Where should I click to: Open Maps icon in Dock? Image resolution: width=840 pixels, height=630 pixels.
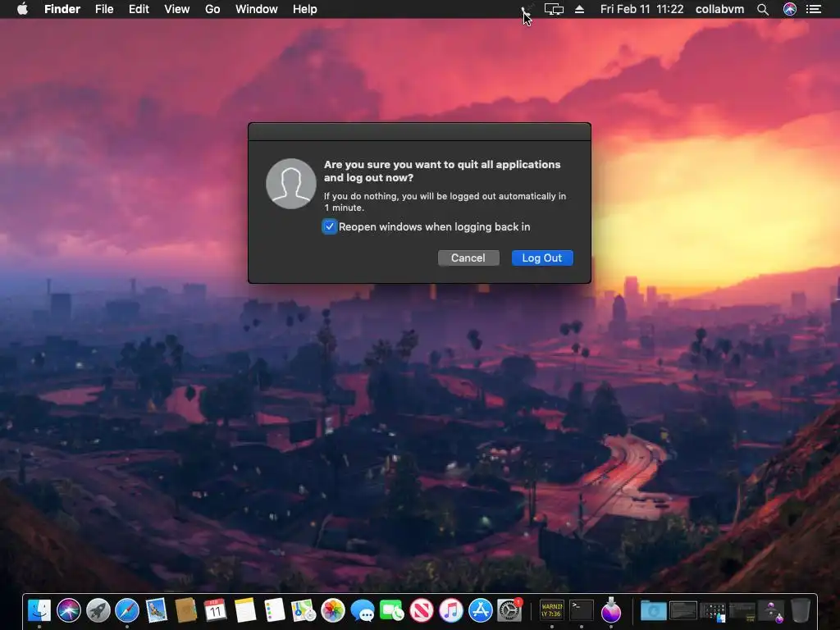coord(304,610)
